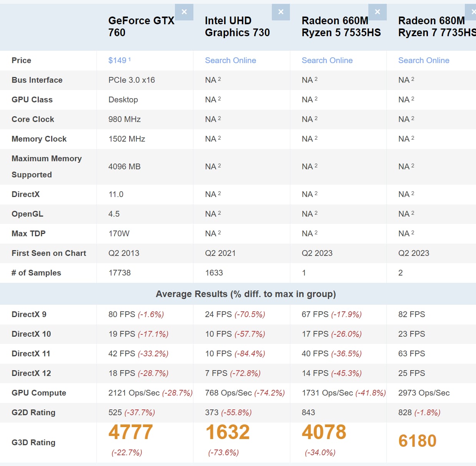Click the GPU Class row label
Viewport: 476px width, 466px height.
pos(32,100)
